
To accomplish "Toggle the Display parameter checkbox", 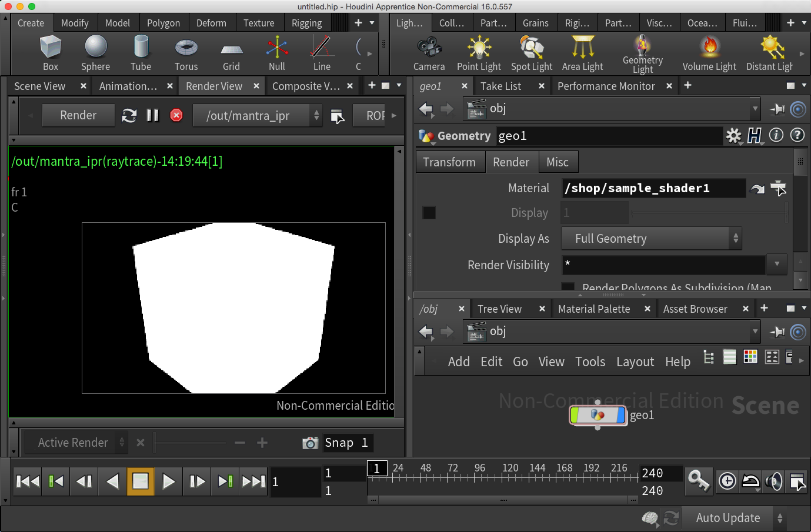I will point(429,213).
